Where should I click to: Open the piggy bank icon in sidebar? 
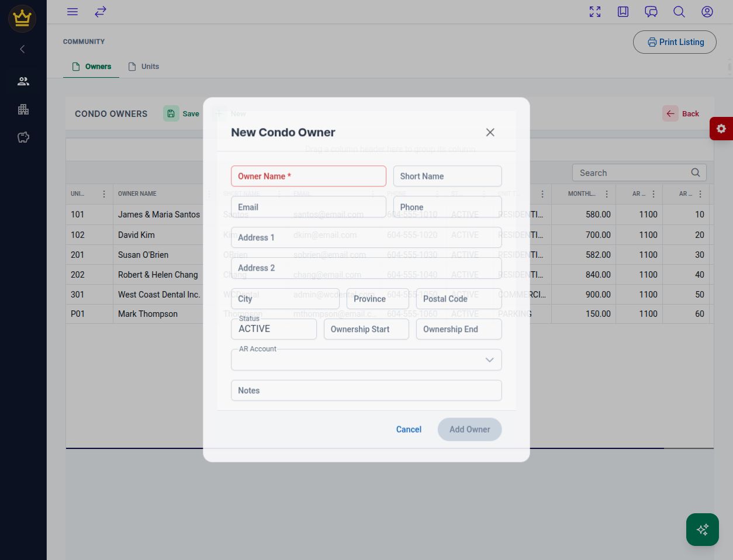click(23, 137)
